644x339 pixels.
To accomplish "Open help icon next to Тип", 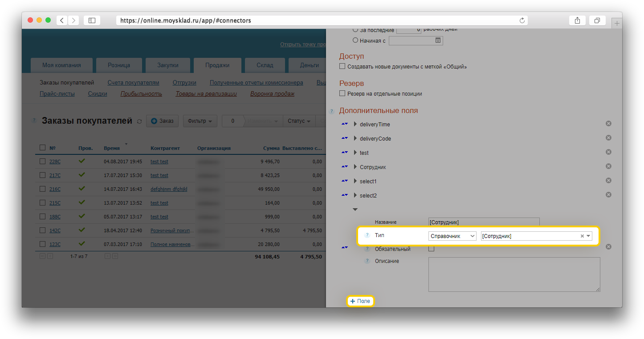I will pos(367,235).
